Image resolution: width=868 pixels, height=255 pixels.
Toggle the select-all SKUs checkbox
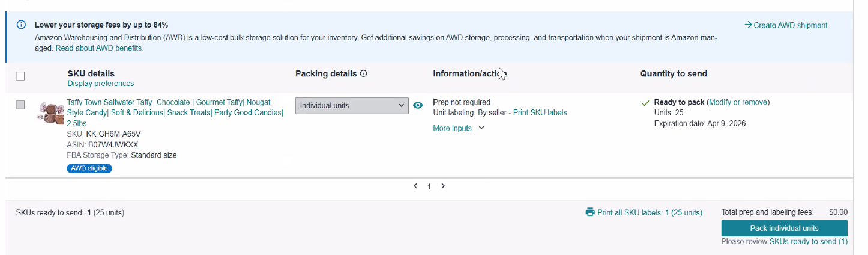coord(20,76)
